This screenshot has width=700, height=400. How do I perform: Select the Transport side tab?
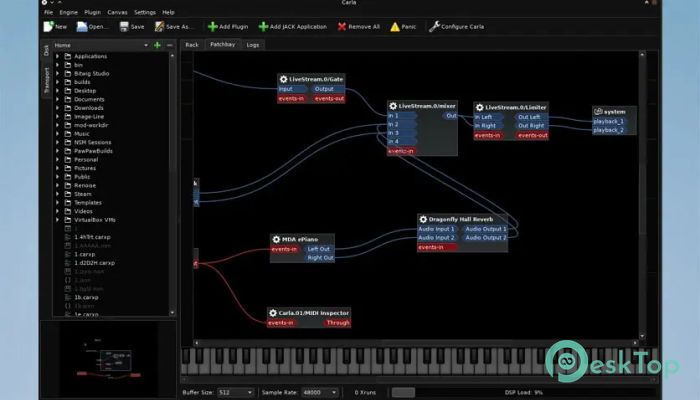[x=46, y=81]
